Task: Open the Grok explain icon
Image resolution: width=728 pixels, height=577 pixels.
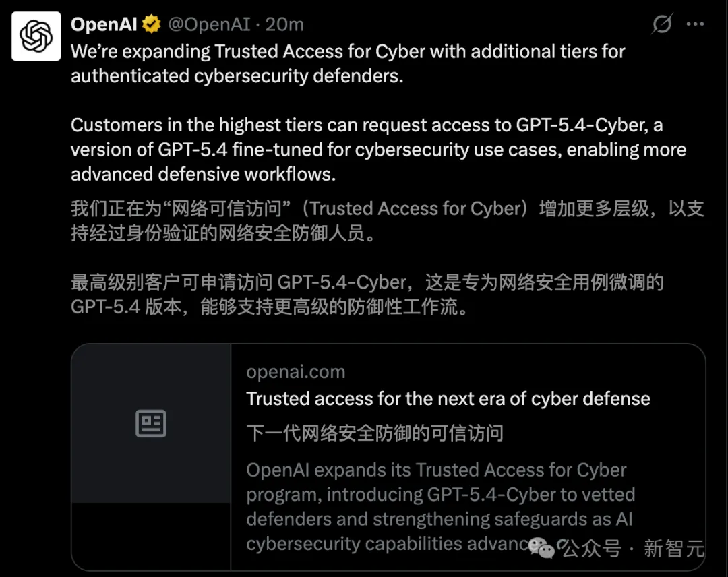Action: click(x=662, y=25)
